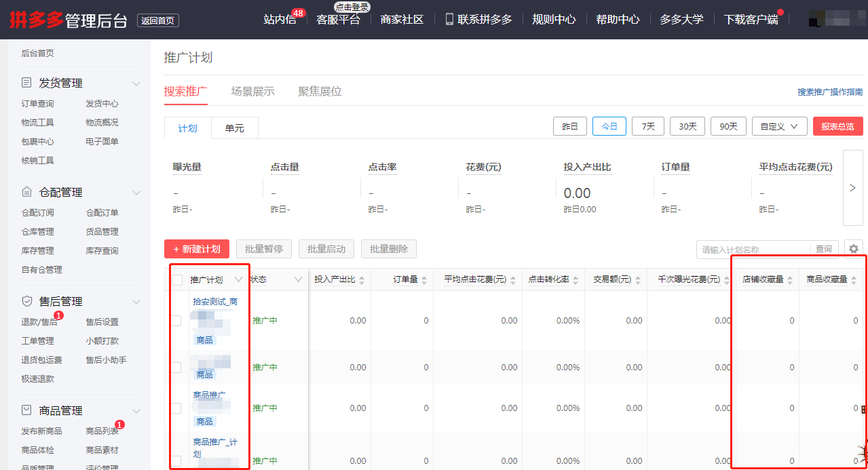Sort the table by 订单量 column

[x=424, y=279]
